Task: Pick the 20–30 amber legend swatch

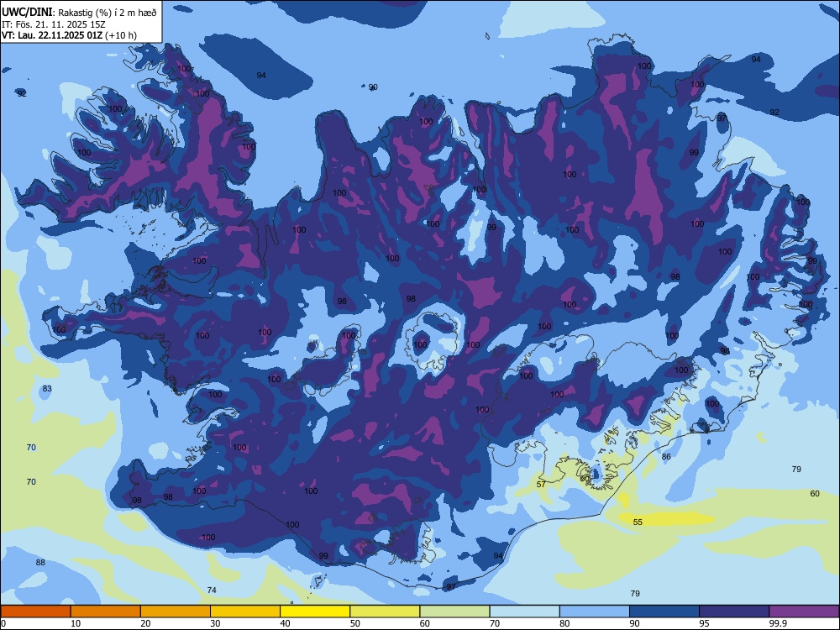Action: (x=176, y=612)
